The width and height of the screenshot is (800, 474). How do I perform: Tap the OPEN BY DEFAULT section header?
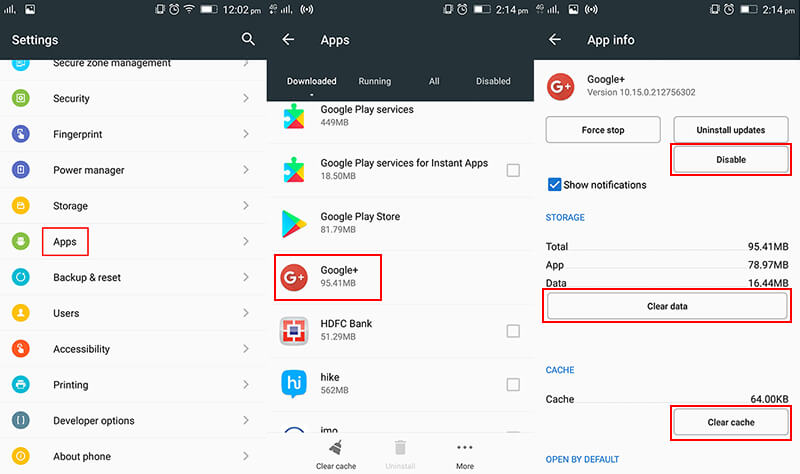point(582,459)
